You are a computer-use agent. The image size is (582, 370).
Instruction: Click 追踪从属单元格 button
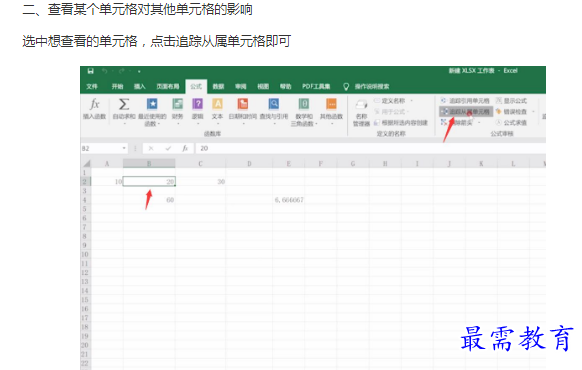(466, 112)
